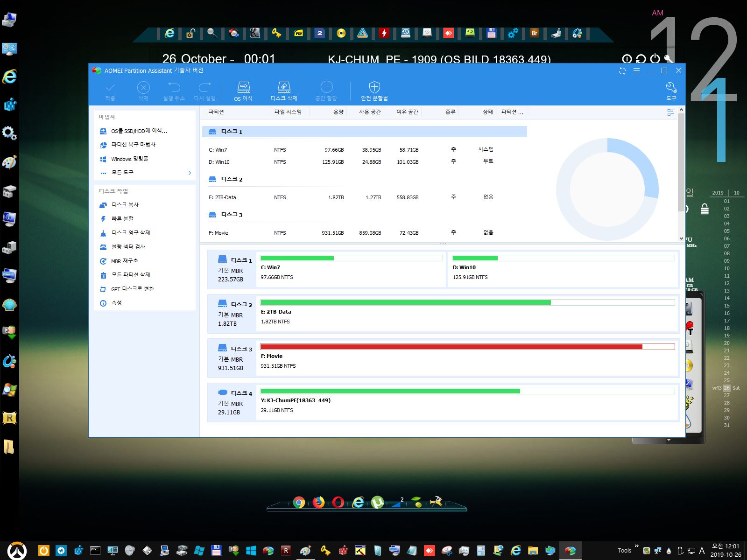Click the floppy disk save icon in top dock
Image resolution: width=747 pixels, height=560 pixels.
coord(491,33)
